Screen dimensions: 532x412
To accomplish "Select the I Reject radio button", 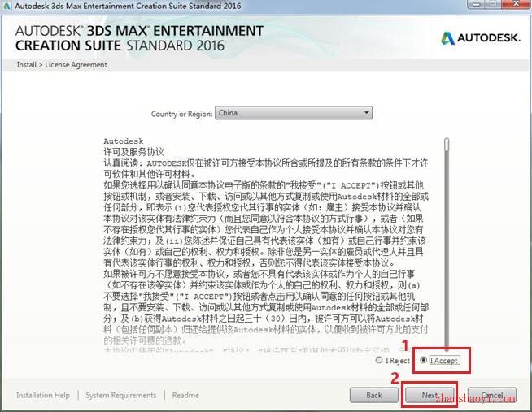I will click(379, 360).
